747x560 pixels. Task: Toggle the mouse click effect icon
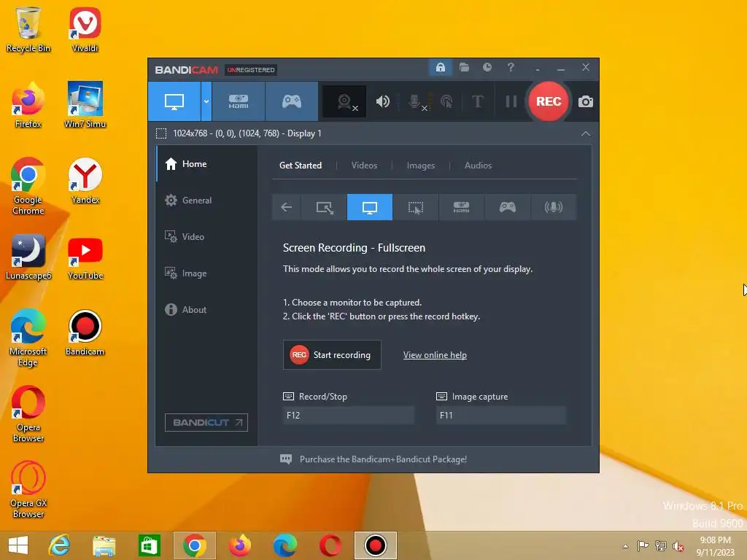pyautogui.click(x=446, y=101)
